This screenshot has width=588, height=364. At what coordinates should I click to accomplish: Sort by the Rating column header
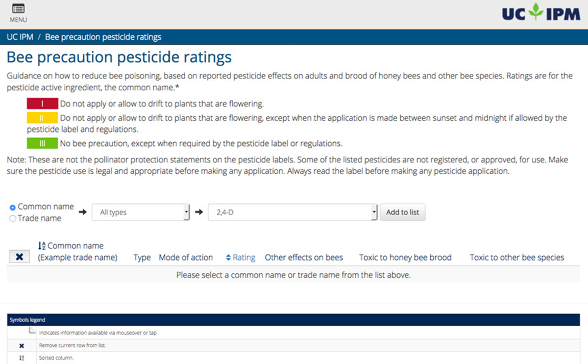[x=244, y=257]
